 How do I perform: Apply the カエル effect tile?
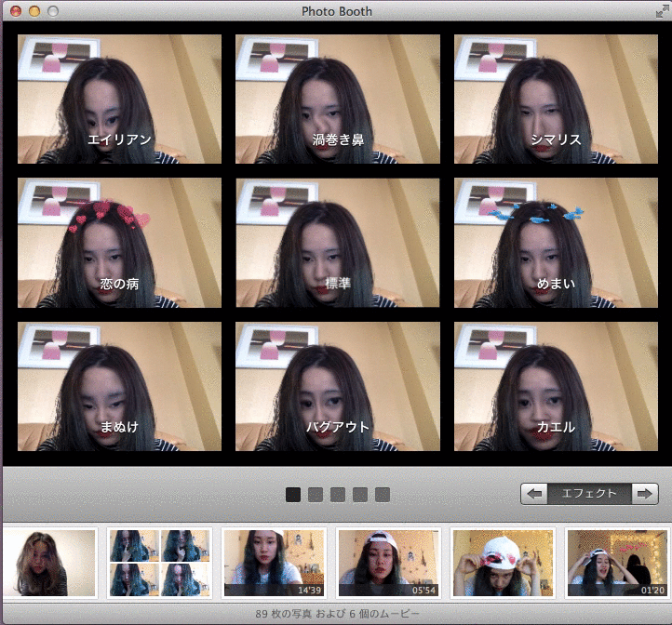pos(556,386)
